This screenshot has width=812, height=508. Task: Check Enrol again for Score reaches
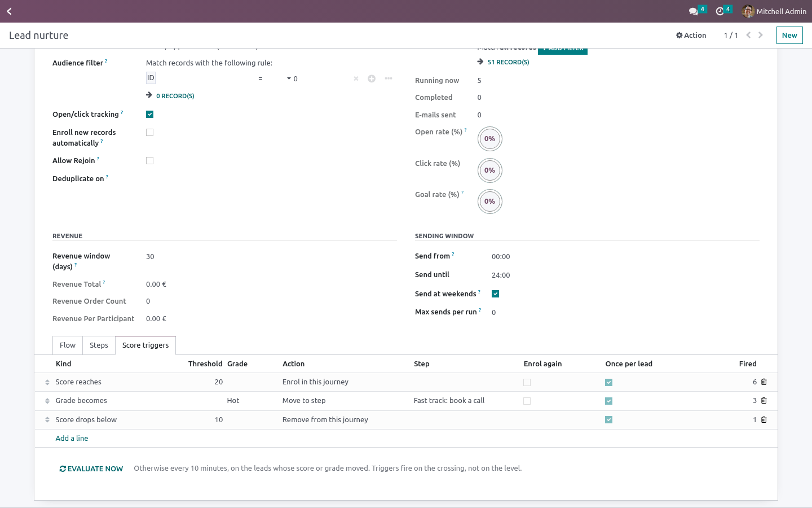click(x=527, y=382)
